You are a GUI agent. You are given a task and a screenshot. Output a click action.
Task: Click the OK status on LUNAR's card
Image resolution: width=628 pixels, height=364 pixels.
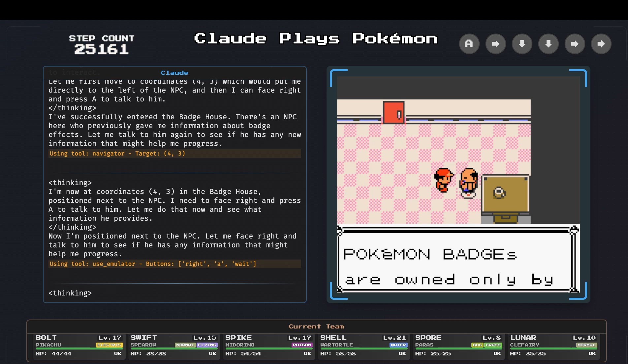592,353
